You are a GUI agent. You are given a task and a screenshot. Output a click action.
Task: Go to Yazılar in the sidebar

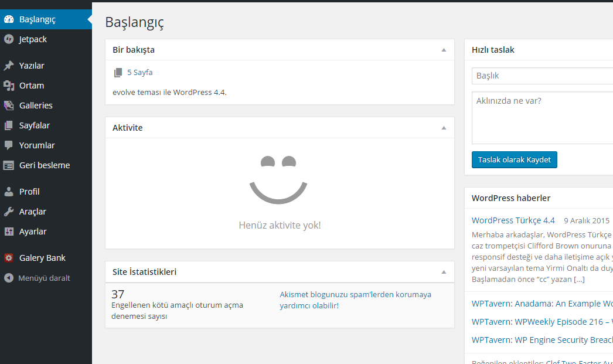[46, 65]
